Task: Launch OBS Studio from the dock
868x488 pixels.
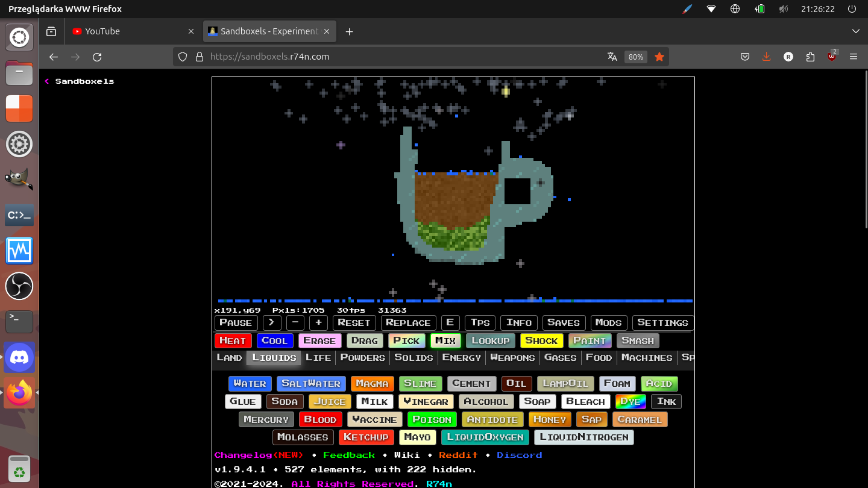Action: (19, 286)
